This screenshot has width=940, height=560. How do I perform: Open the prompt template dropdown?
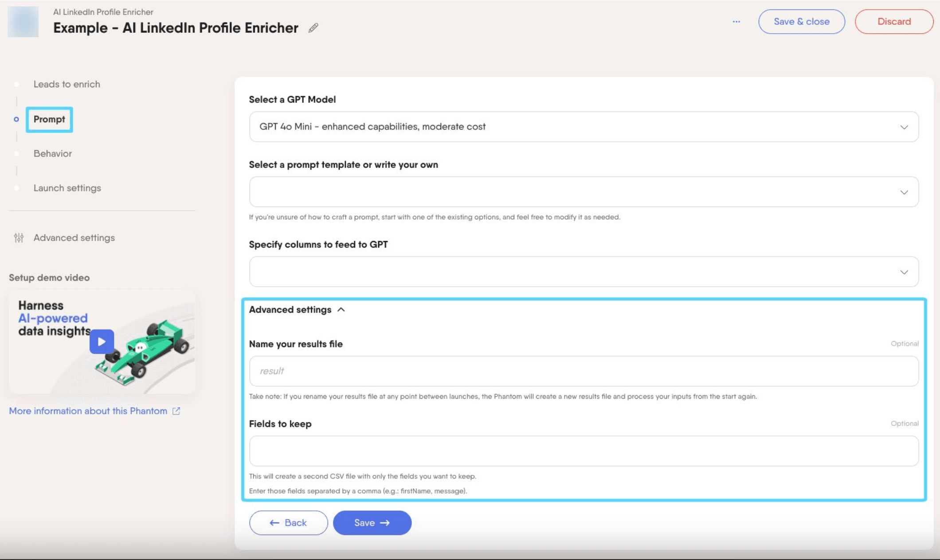(x=584, y=192)
